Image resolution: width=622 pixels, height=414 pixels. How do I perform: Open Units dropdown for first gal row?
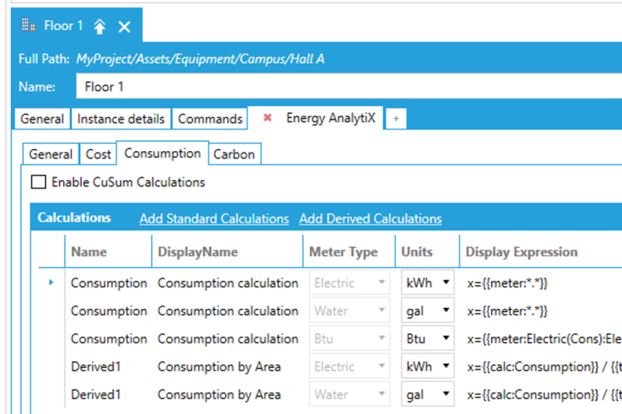click(x=444, y=311)
